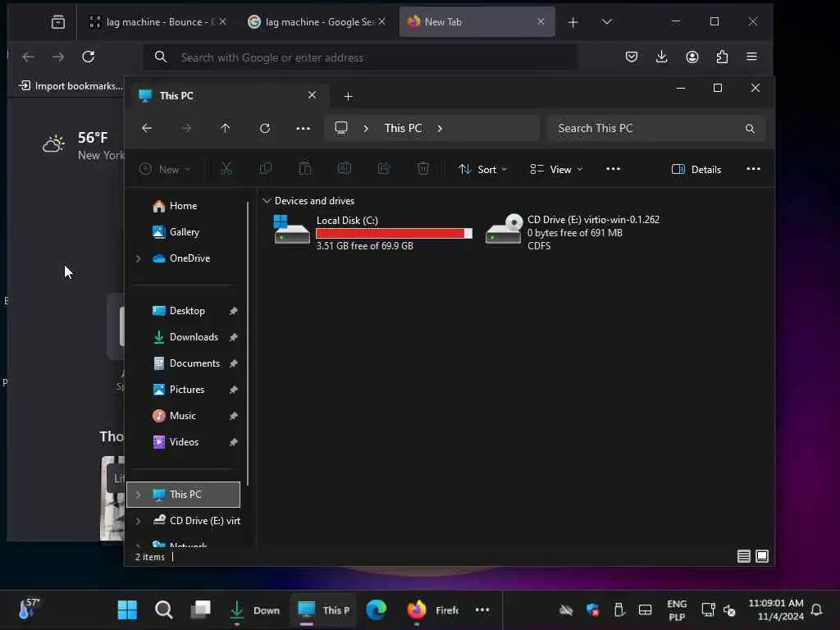Open the Local Disk (C:) drive
840x630 pixels.
(373, 232)
